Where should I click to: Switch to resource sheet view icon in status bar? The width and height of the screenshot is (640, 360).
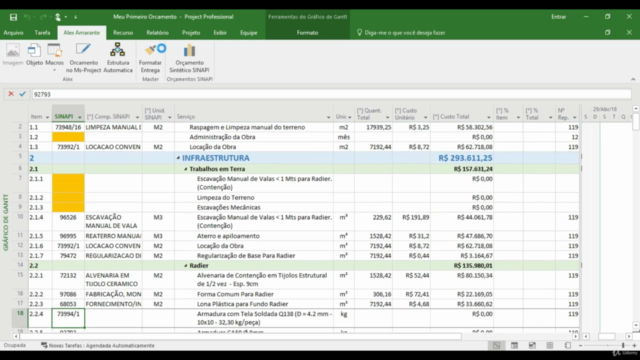550,345
